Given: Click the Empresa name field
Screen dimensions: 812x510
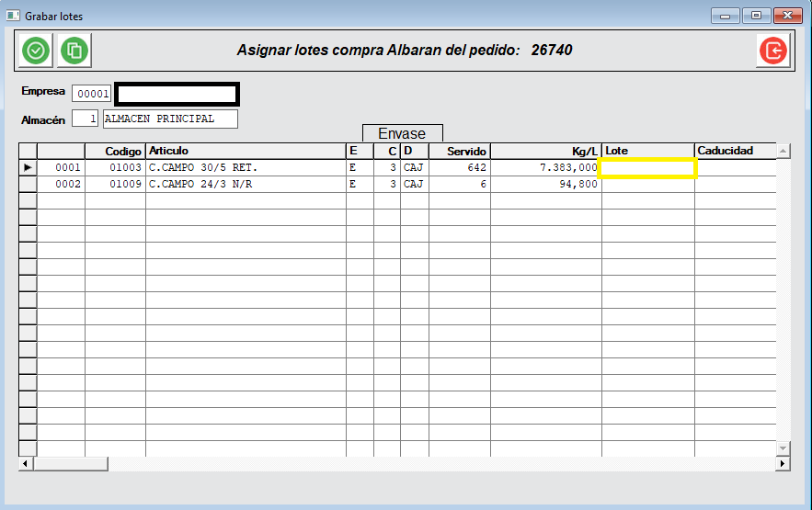Looking at the screenshot, I should [177, 94].
